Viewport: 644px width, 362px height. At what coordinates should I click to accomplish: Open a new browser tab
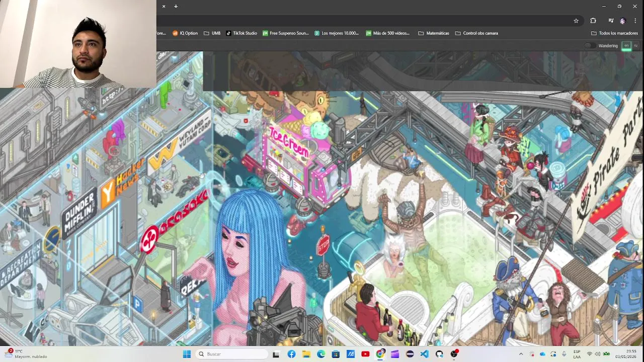pos(176,7)
